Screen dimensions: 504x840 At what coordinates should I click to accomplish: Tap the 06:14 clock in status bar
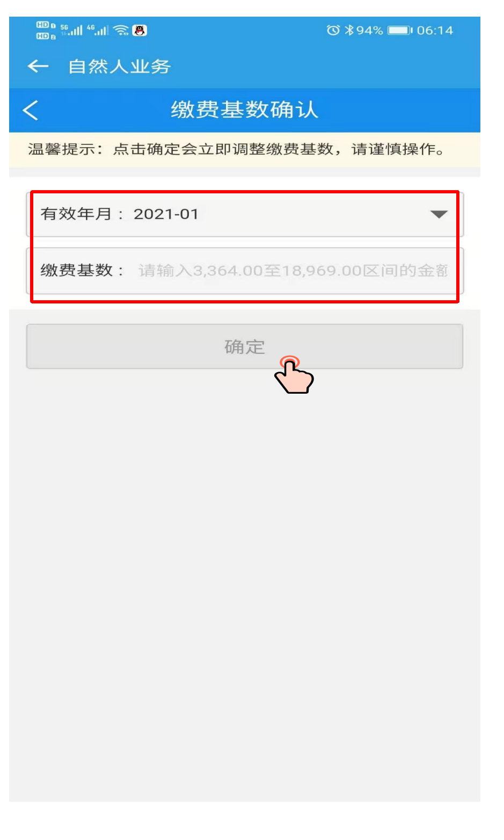coord(435,31)
